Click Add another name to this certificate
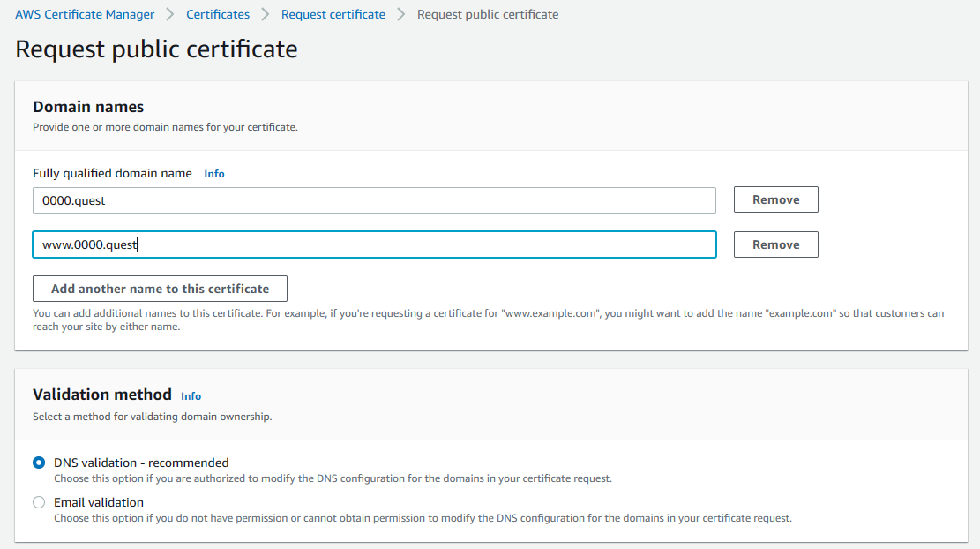Image resolution: width=980 pixels, height=549 pixels. tap(159, 289)
